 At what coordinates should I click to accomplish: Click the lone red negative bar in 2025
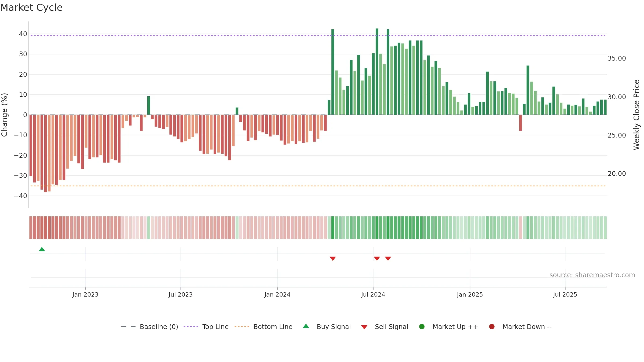(x=521, y=123)
